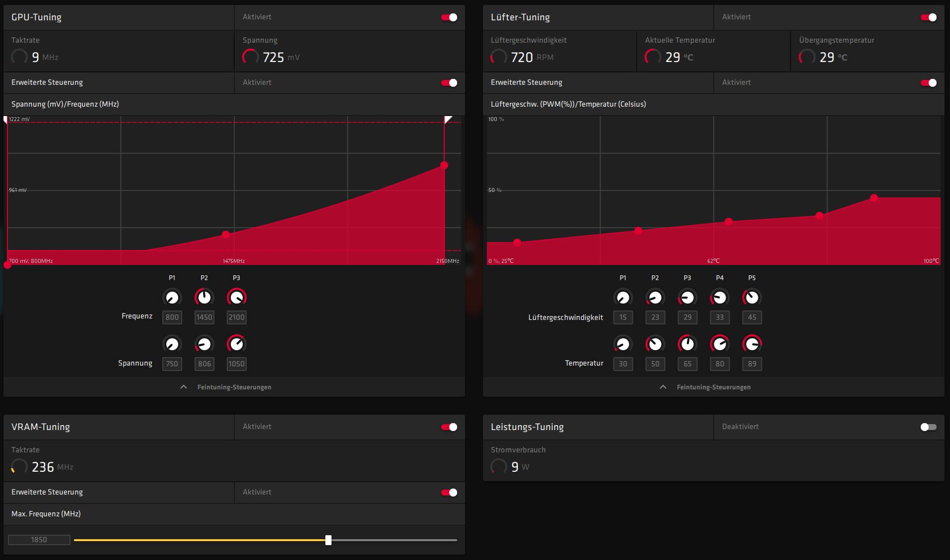Select the P4 Lüftergeschwindigkeit field showing 33
The width and height of the screenshot is (950, 560).
click(720, 317)
